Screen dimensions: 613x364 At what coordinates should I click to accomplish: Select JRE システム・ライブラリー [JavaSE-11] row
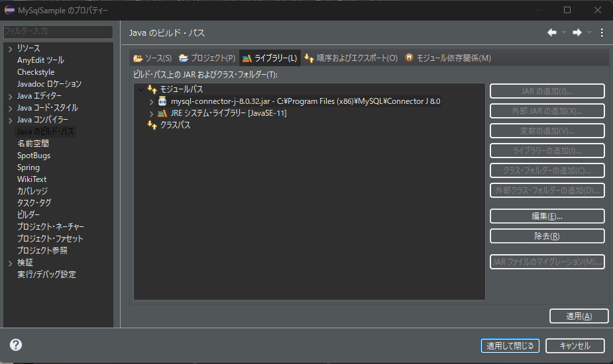229,114
